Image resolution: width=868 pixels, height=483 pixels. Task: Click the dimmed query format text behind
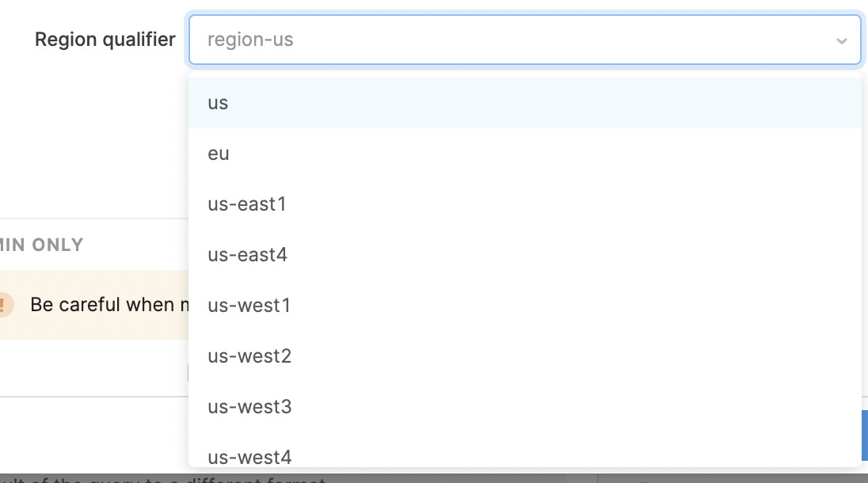point(163,479)
